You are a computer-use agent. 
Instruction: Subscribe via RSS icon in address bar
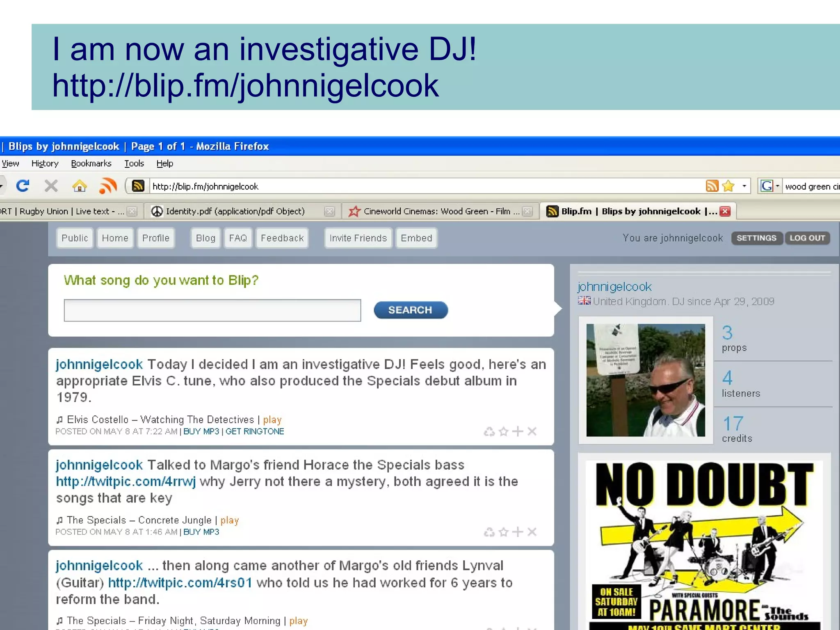coord(712,186)
